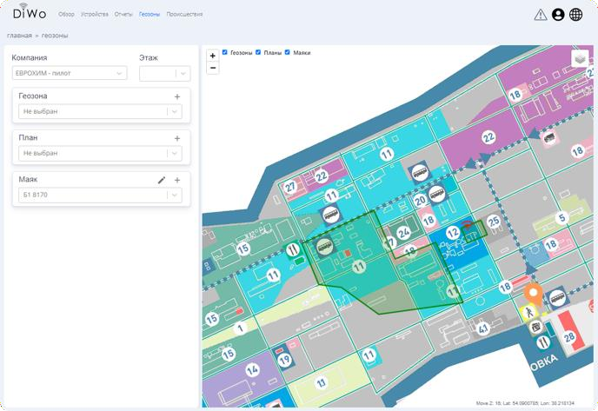Click the red beacon signal near marker 12
The image size is (598, 411).
[x=467, y=226]
